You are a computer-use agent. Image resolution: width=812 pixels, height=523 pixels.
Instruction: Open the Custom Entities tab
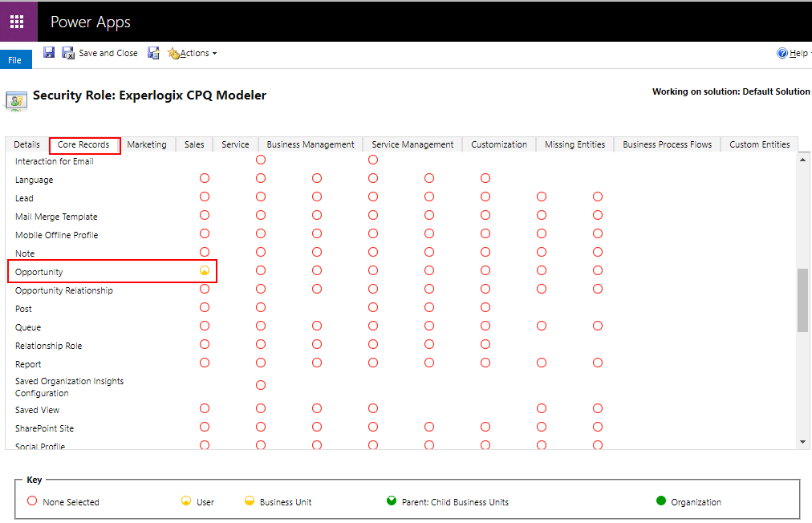coord(760,144)
